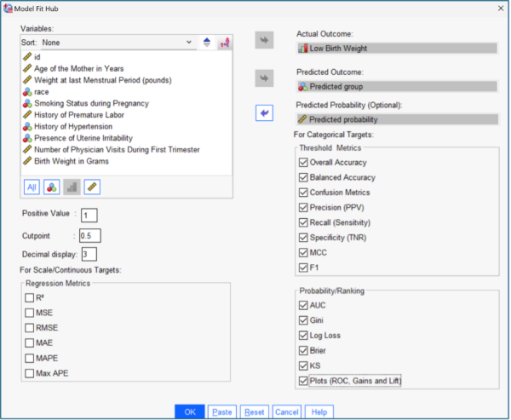The width and height of the screenshot is (511, 420).
Task: Enable the MAPE checkbox
Action: click(29, 358)
